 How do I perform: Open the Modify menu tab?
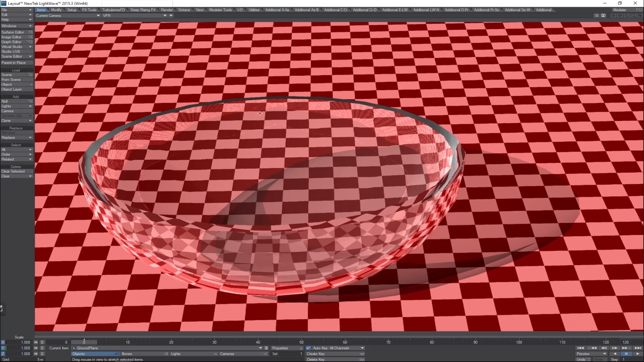point(56,10)
